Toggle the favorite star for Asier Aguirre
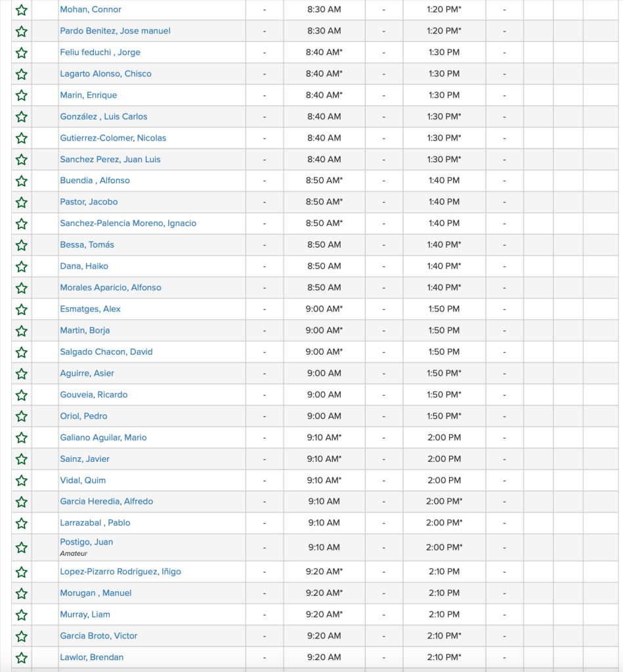This screenshot has height=672, width=623. point(22,374)
